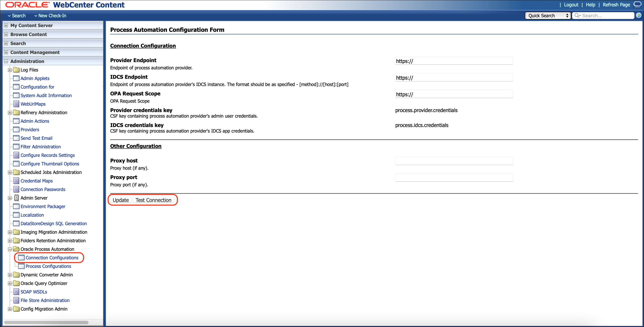644x327 pixels.
Task: Click the Oracle logo icon at top right
Action: point(638,4)
